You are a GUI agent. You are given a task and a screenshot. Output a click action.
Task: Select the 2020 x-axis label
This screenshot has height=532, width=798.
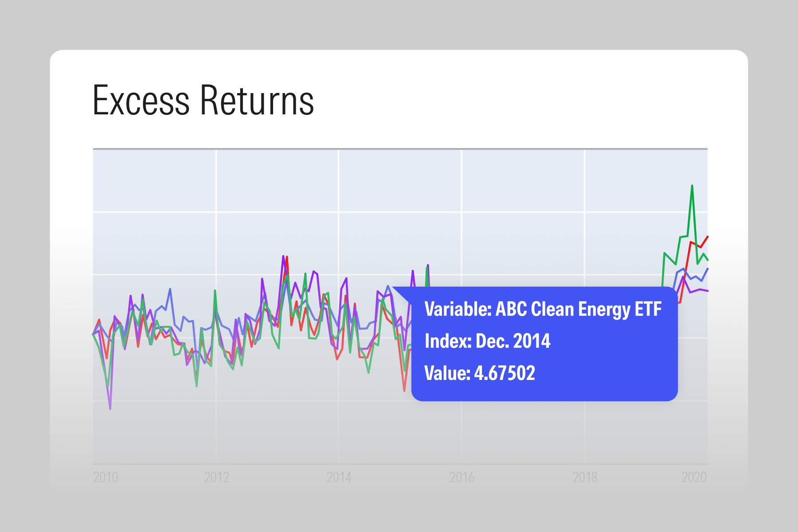pos(694,477)
